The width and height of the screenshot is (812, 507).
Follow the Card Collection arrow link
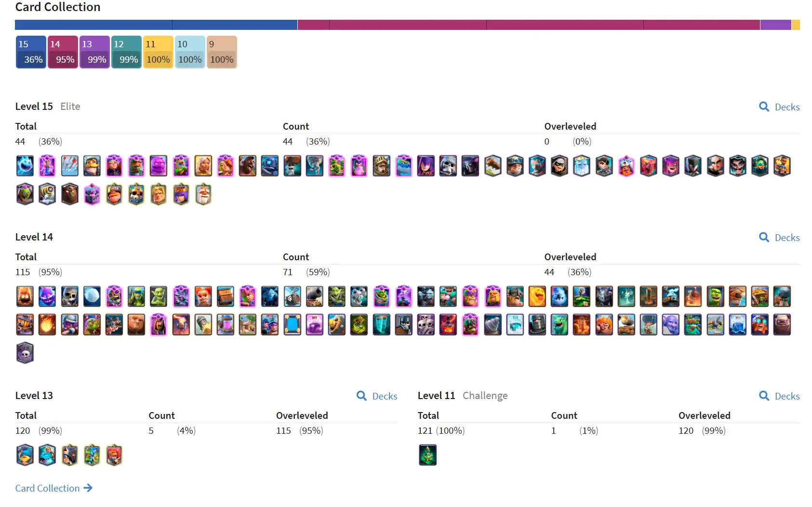coord(53,488)
